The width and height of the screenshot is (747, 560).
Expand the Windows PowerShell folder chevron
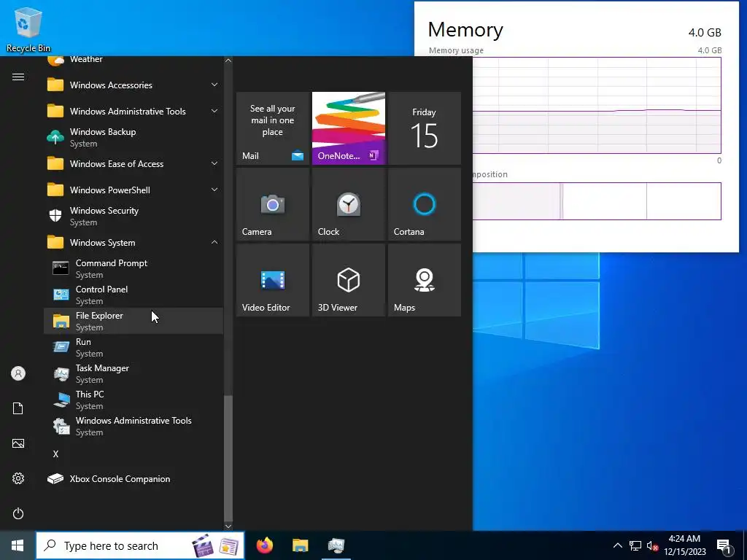(x=214, y=190)
